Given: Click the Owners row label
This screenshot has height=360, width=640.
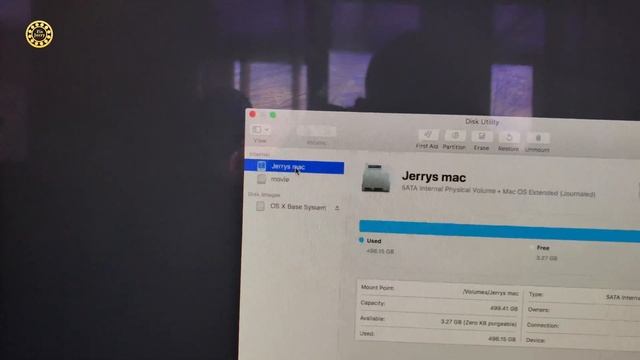Looking at the screenshot, I should tap(538, 309).
